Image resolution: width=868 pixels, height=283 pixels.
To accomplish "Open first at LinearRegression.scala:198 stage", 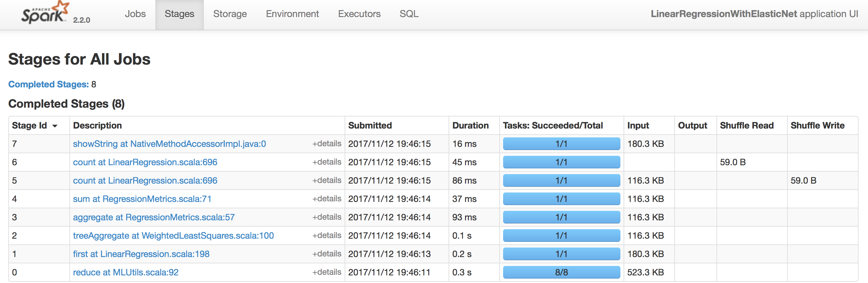I will coord(141,254).
